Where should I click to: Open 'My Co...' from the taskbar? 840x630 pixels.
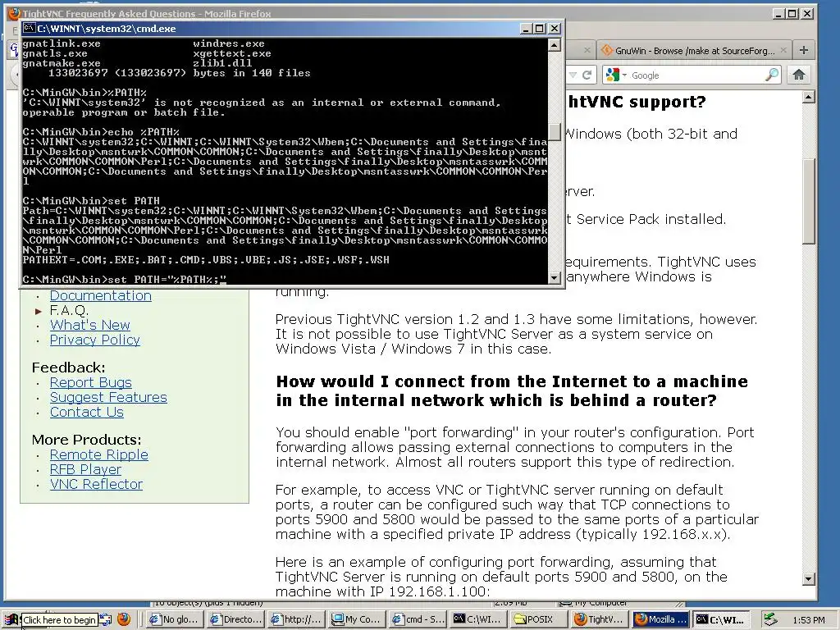358,619
